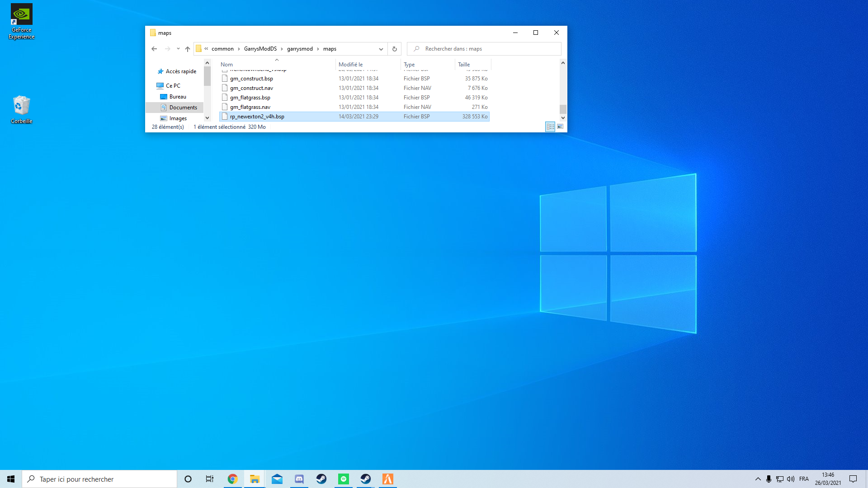Image resolution: width=868 pixels, height=488 pixels.
Task: Click microphone icon in system tray
Action: (769, 479)
